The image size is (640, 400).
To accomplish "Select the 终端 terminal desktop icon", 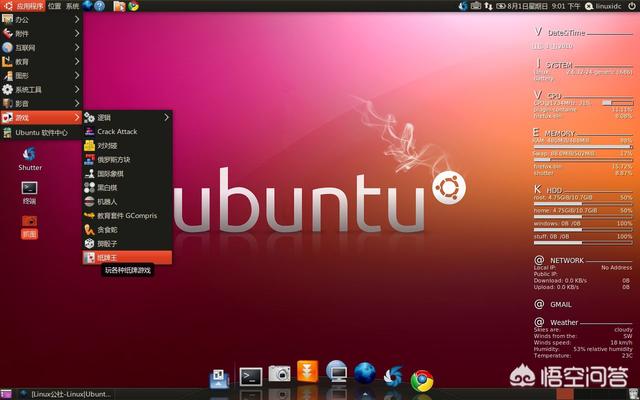I will point(29,192).
